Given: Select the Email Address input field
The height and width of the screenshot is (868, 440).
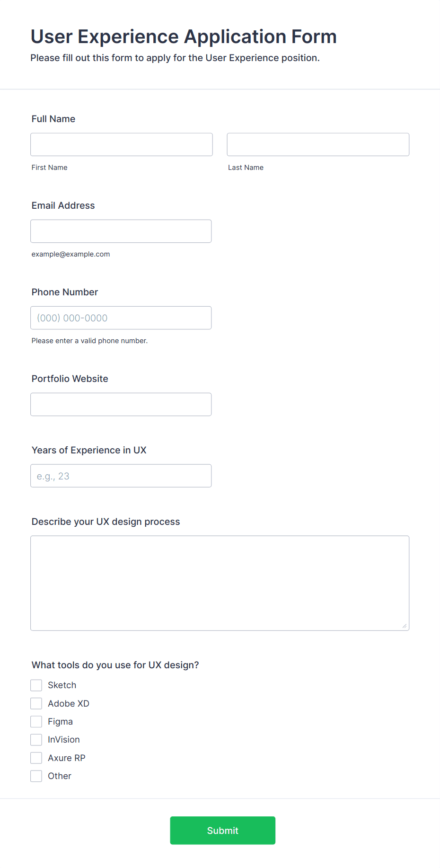Looking at the screenshot, I should pos(121,231).
